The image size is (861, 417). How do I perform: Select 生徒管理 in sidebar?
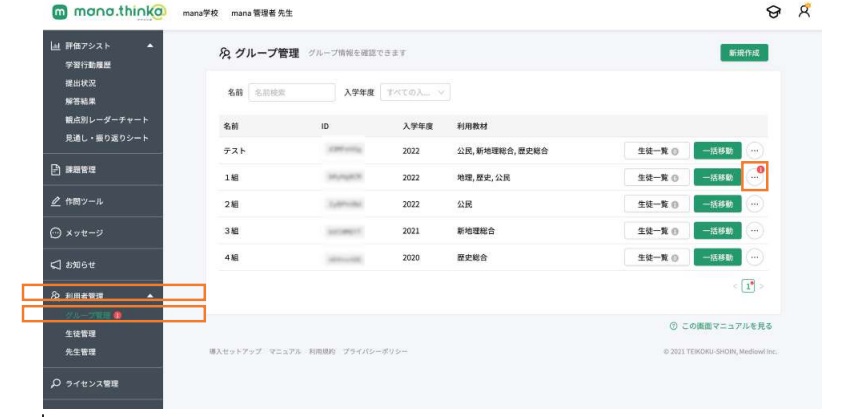(x=80, y=333)
